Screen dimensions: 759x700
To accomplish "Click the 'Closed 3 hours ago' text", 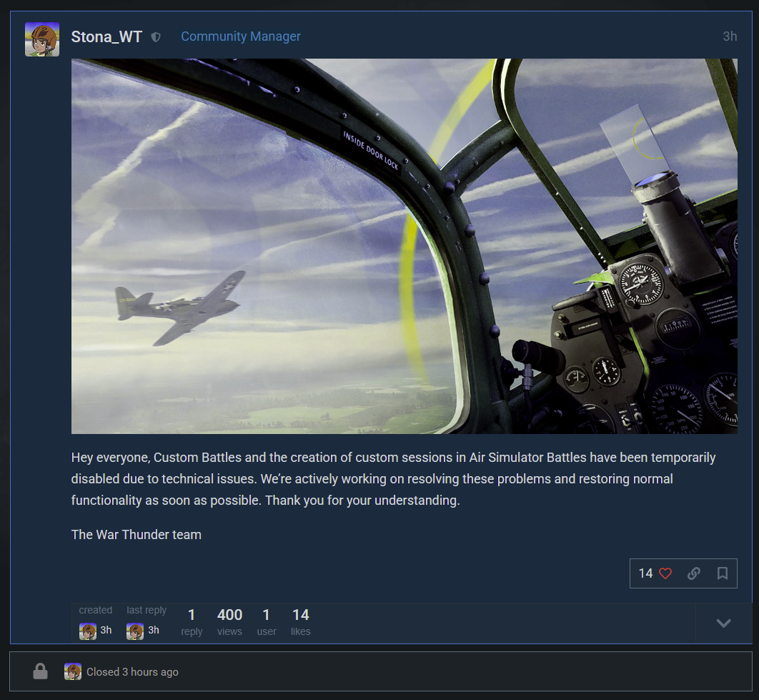I will (x=132, y=672).
